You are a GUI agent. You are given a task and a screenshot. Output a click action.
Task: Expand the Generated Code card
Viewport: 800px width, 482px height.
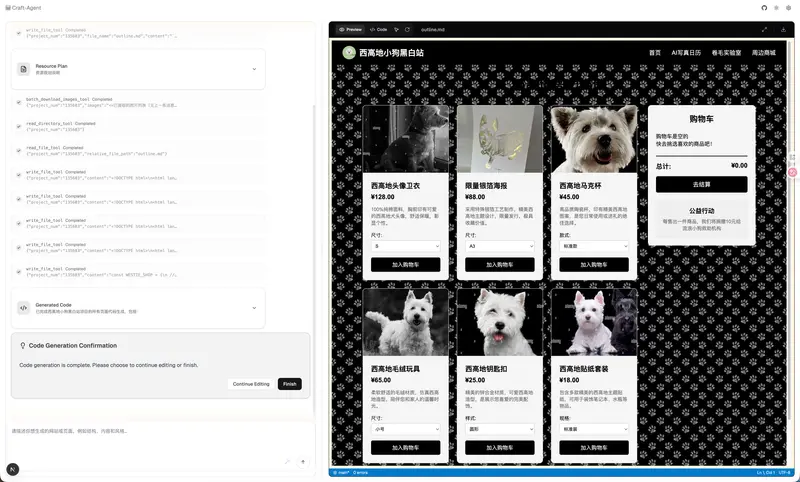click(253, 308)
